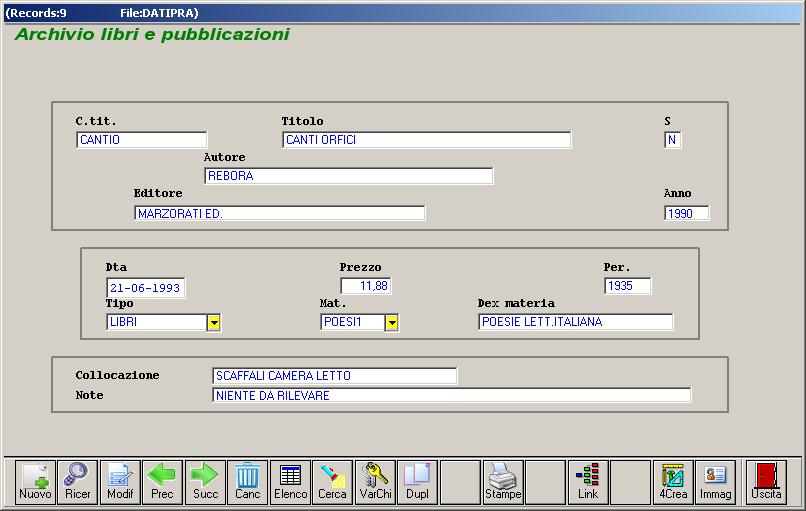Click Collocazione field SCAFFALI CAMERA LETTO
This screenshot has width=806, height=511.
pyautogui.click(x=334, y=376)
